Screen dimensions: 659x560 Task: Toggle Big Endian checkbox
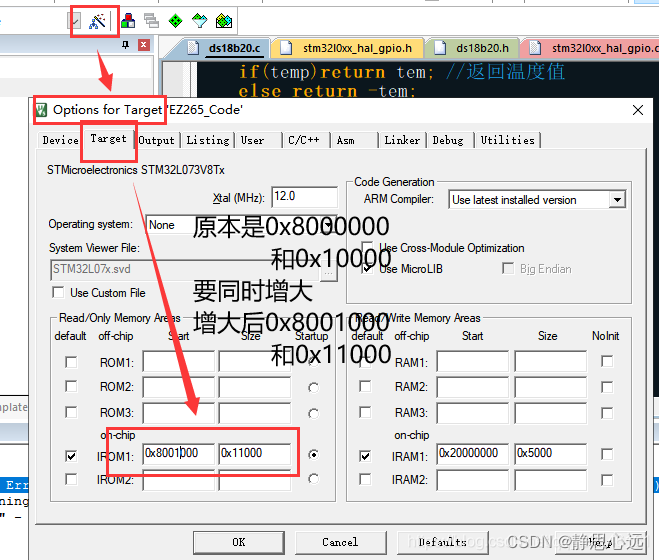click(508, 268)
